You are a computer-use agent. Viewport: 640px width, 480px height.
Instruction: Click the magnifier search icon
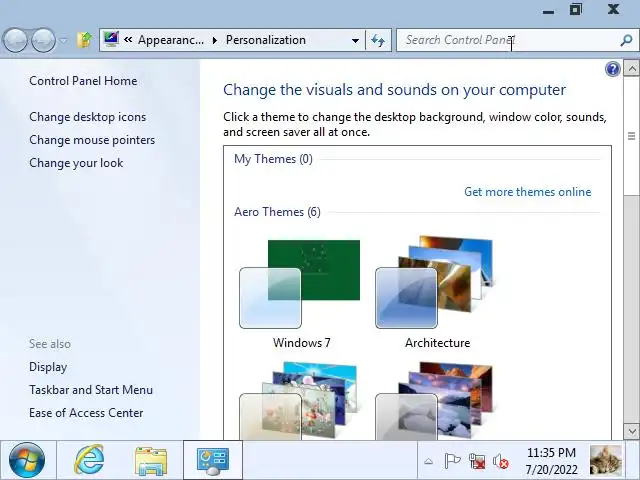tap(626, 40)
